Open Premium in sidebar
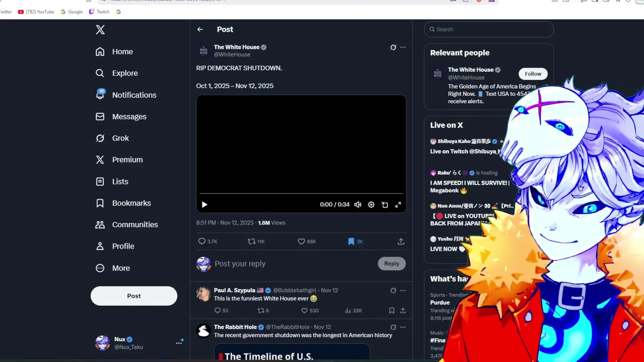 pos(120,160)
